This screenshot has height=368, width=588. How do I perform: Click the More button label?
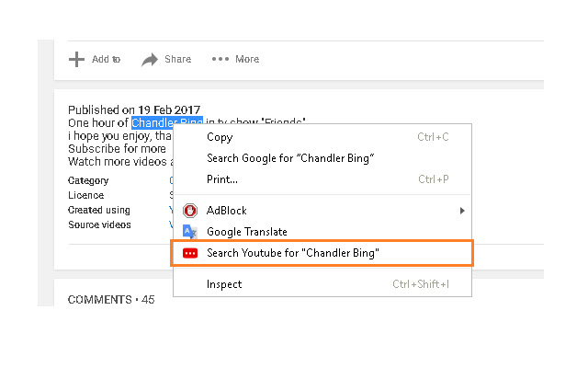[247, 59]
